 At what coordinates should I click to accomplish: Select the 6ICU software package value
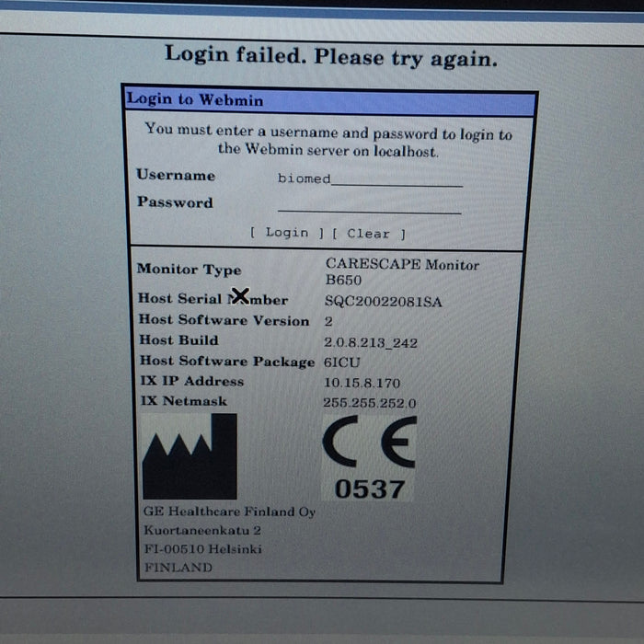(342, 362)
